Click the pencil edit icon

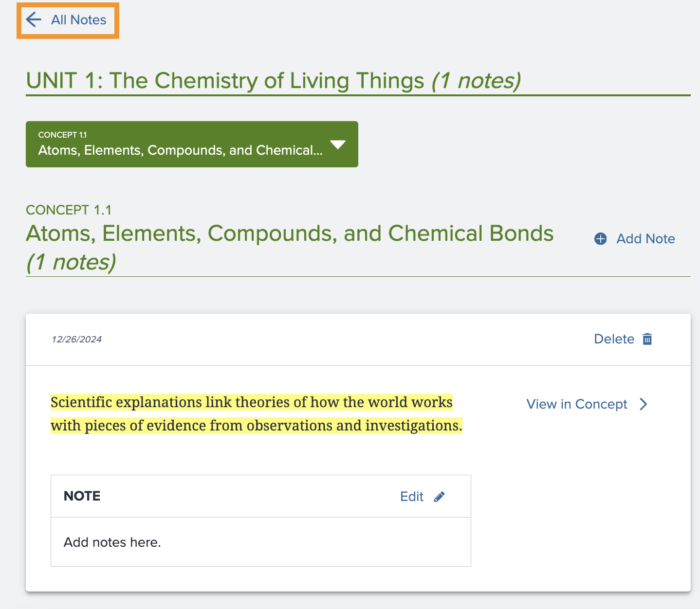coord(439,497)
